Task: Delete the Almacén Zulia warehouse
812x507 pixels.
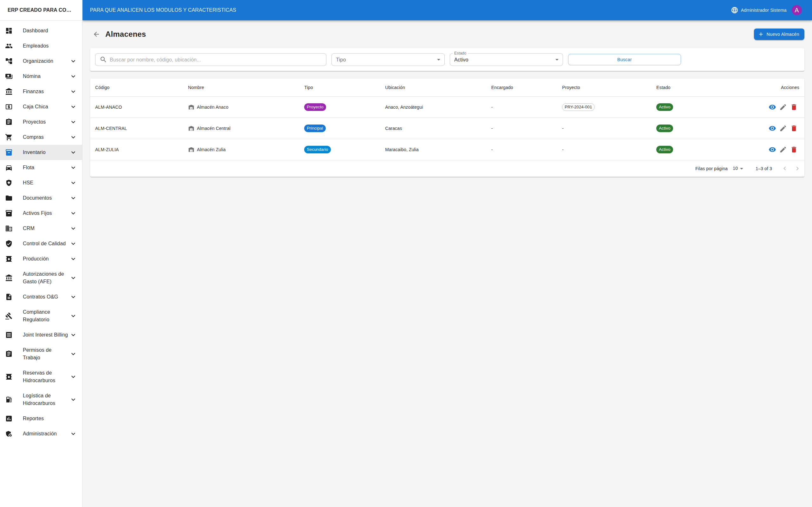Action: (794, 150)
